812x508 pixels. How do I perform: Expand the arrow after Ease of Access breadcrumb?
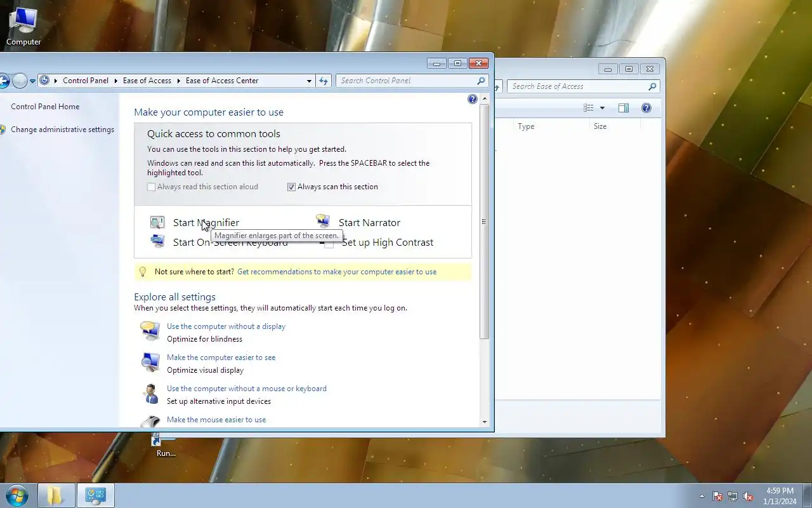(178, 81)
